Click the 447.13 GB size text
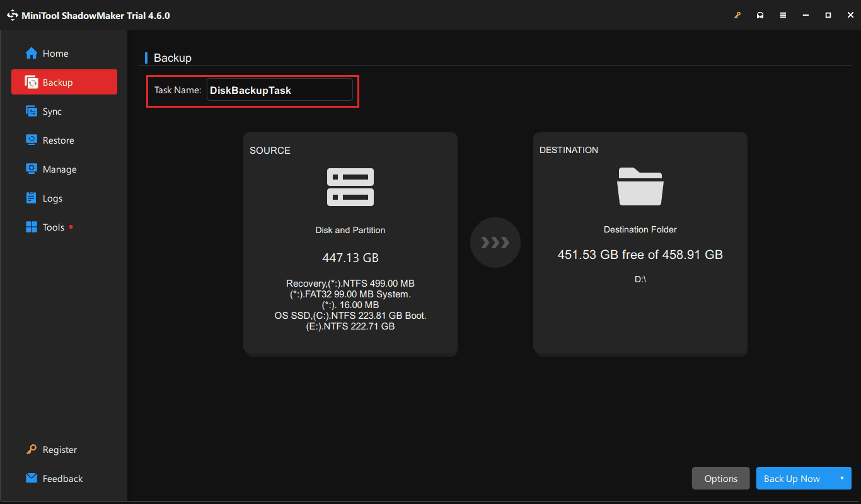861x504 pixels. [350, 258]
